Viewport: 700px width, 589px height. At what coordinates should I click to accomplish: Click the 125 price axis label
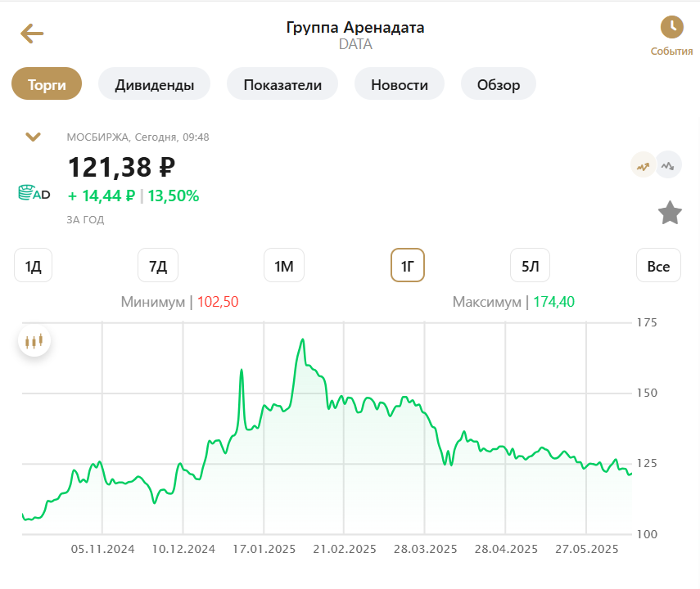click(x=647, y=464)
